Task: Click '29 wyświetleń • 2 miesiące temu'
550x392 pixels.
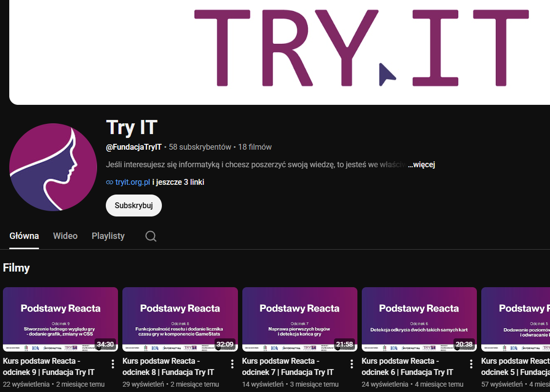Action: coord(171,384)
